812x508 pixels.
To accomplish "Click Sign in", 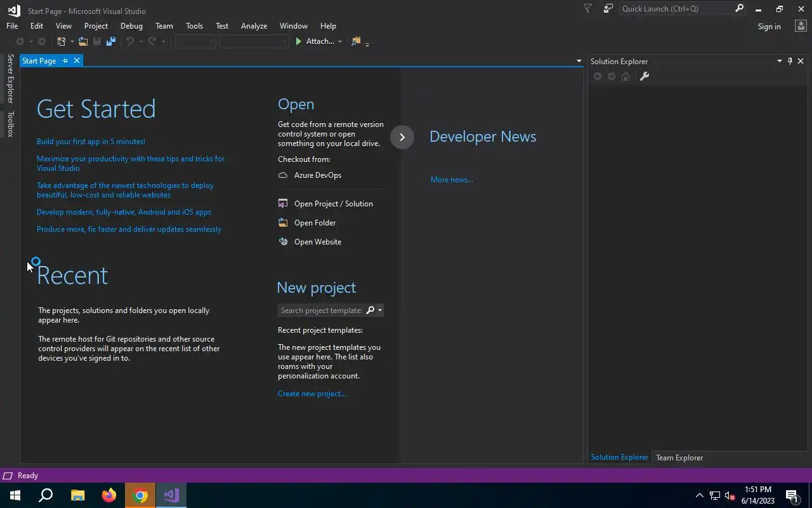I will point(769,27).
